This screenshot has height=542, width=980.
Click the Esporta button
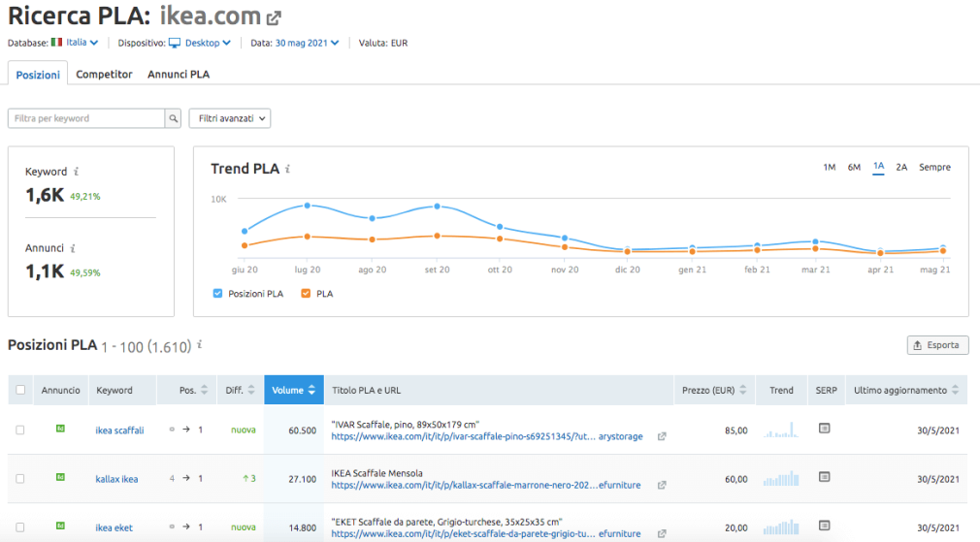tap(938, 345)
